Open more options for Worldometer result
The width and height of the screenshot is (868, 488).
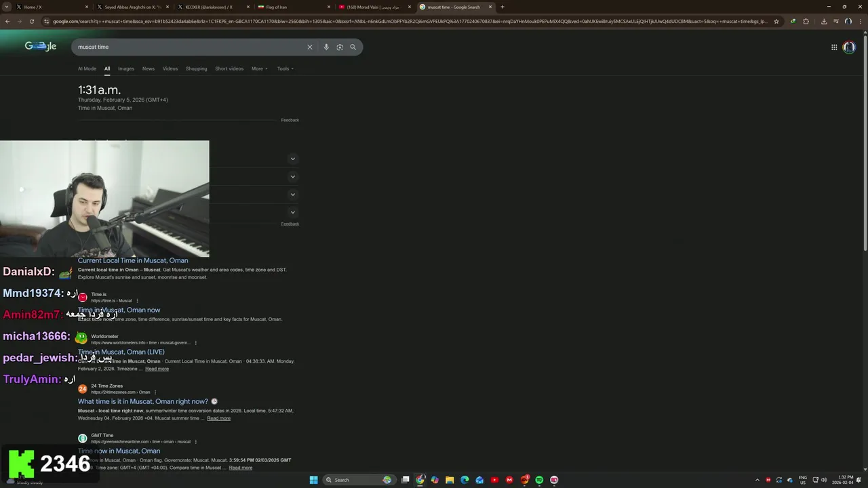click(195, 342)
